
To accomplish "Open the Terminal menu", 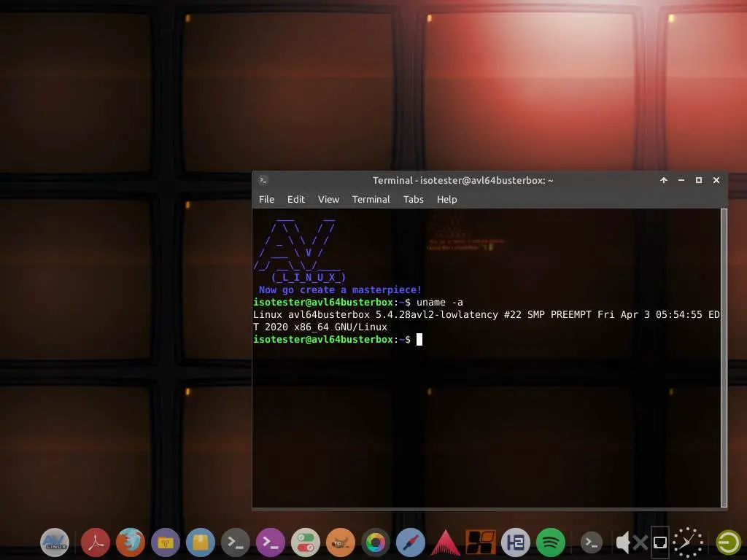I will point(371,200).
